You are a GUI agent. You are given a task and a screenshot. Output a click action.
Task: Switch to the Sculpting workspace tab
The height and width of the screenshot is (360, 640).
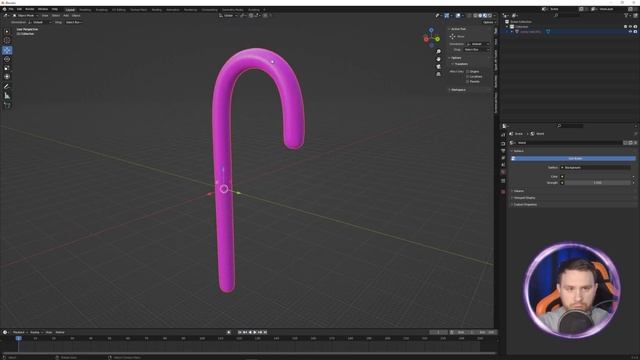point(102,9)
